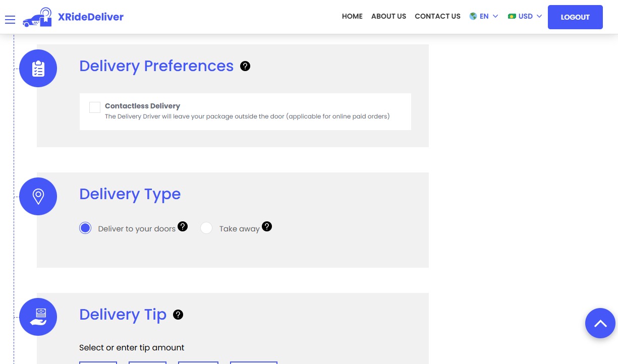Click the help icon beside Take away

(x=267, y=226)
